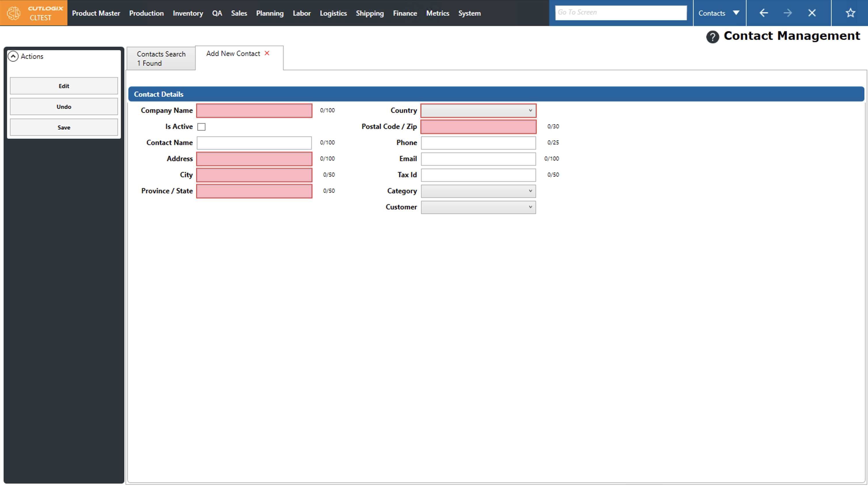Open the Contacts screen dropdown arrow
The height and width of the screenshot is (486, 868).
tap(736, 13)
